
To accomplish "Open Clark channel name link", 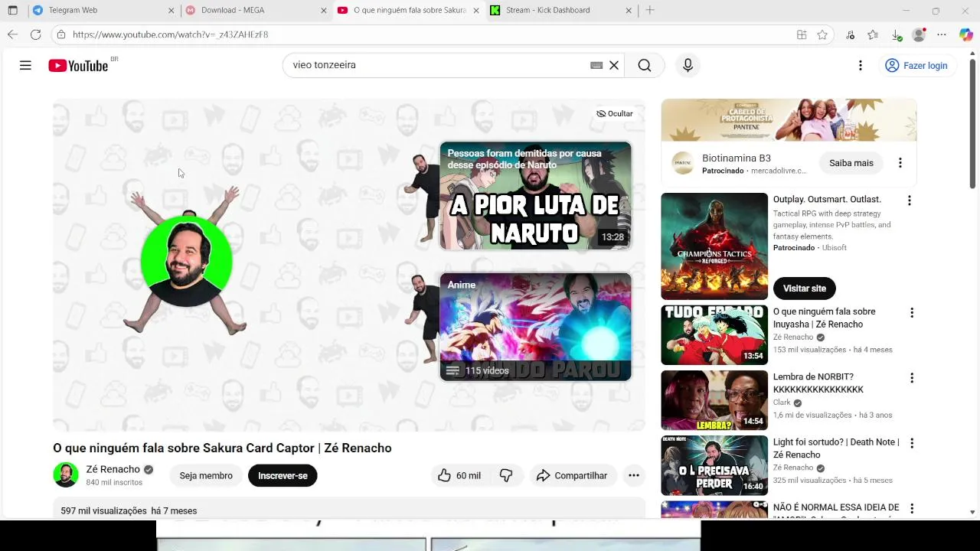I will [782, 403].
